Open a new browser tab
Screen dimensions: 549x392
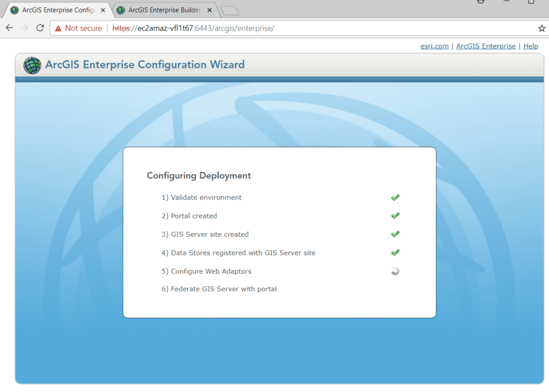point(230,11)
